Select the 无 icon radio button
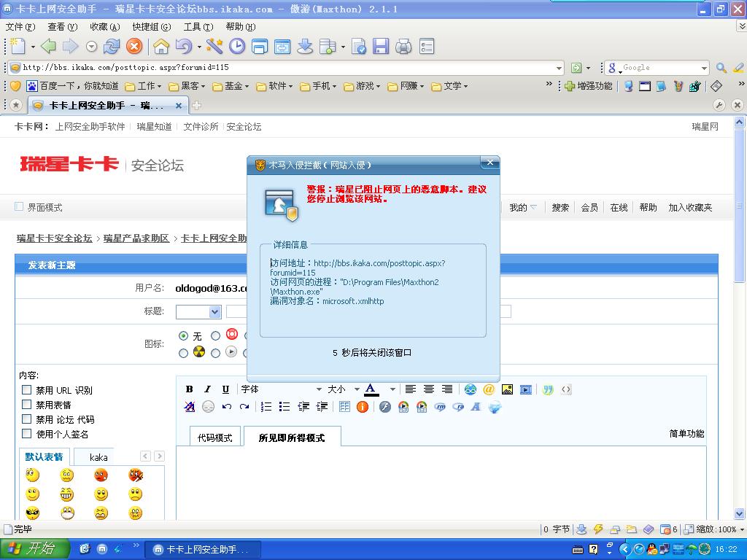 [x=183, y=335]
